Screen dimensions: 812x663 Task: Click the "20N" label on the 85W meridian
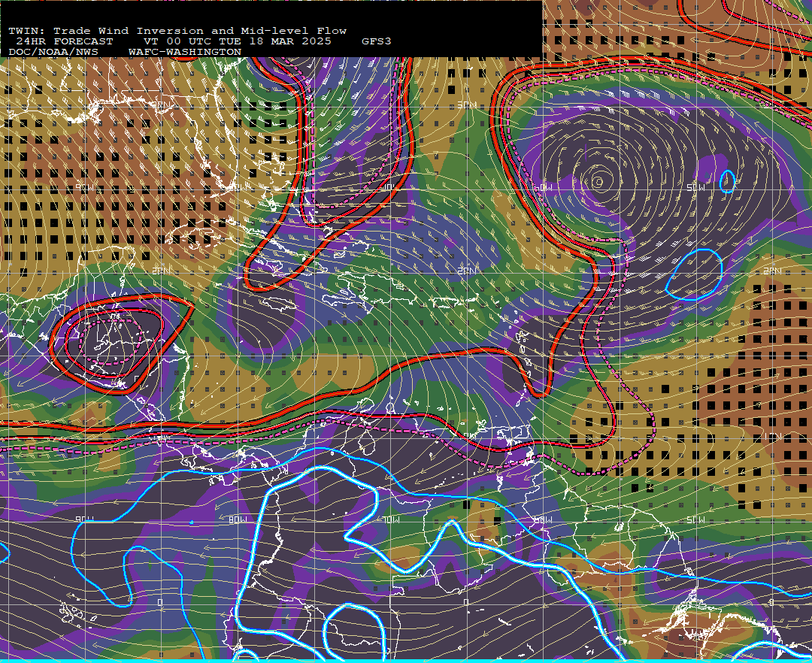pyautogui.click(x=161, y=271)
